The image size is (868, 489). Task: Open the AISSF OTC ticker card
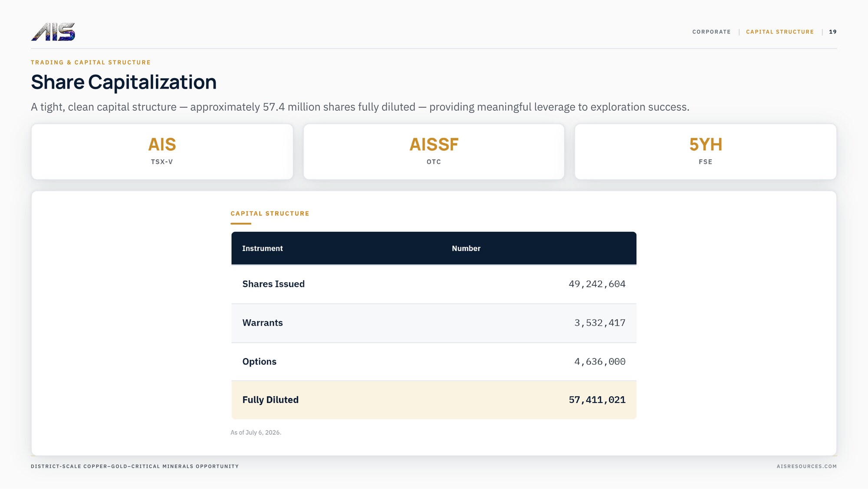tap(434, 152)
